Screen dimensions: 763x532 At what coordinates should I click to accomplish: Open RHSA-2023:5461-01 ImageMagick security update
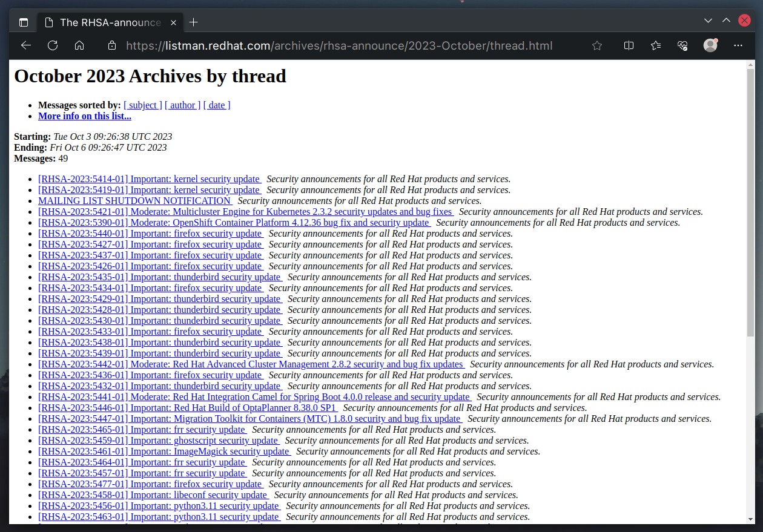(165, 452)
